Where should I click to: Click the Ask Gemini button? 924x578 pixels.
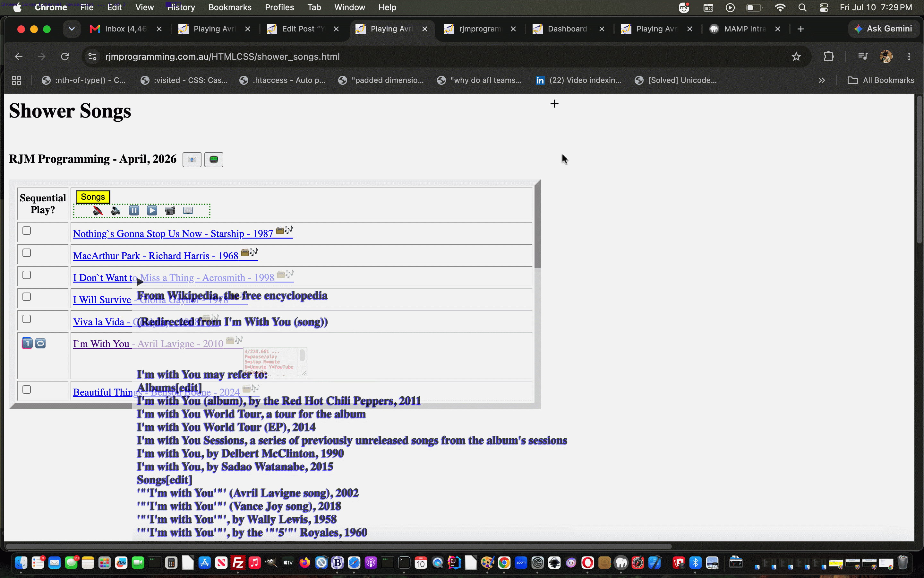(x=884, y=29)
